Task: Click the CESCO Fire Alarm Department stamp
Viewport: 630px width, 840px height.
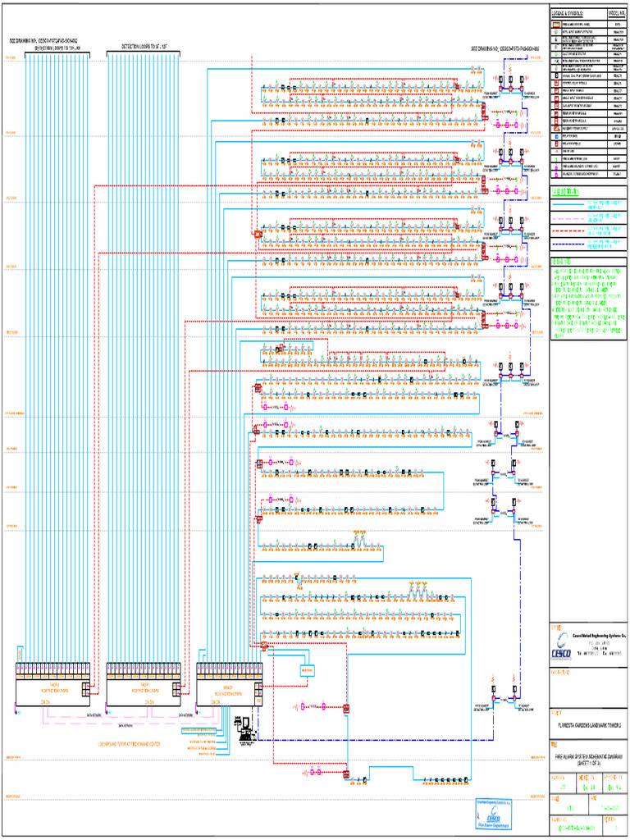Action: [x=492, y=815]
